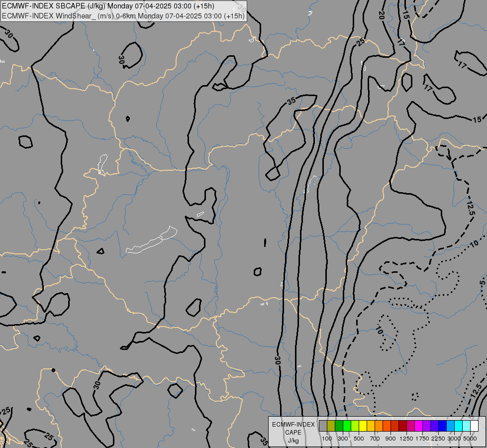The width and height of the screenshot is (487, 448).
Task: Select the pure yellow legend swatch
Action: pyautogui.click(x=363, y=426)
